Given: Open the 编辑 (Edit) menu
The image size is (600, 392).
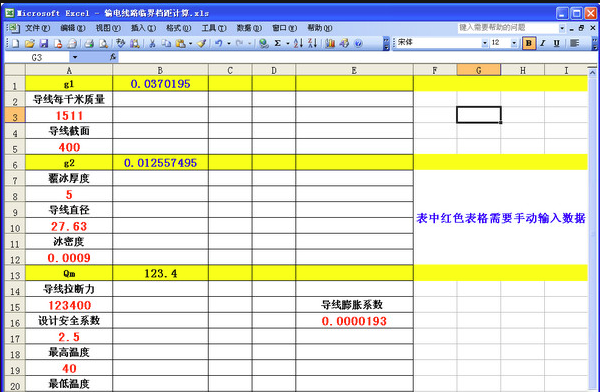Looking at the screenshot, I should tap(73, 28).
